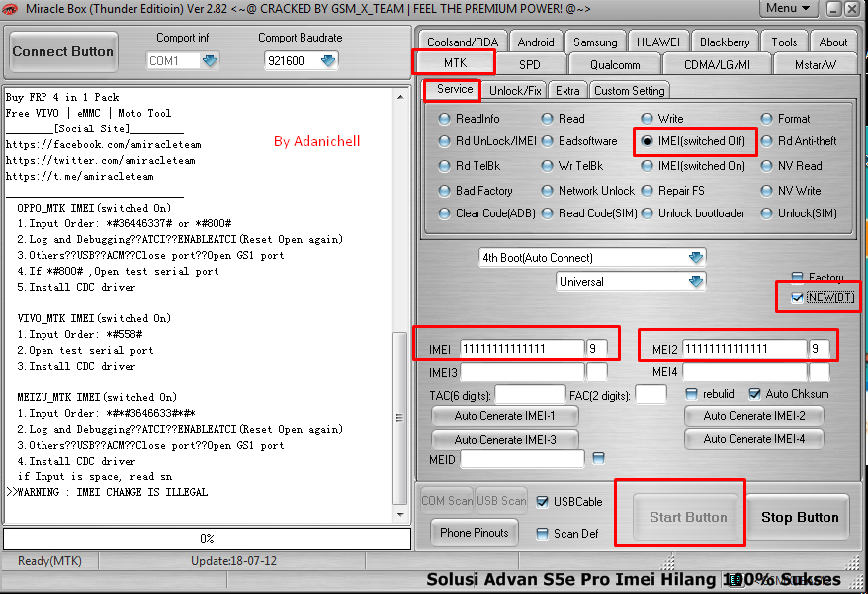Click the FAC(2 digits) input field
Viewport: 868px width, 594px height.
[x=651, y=395]
